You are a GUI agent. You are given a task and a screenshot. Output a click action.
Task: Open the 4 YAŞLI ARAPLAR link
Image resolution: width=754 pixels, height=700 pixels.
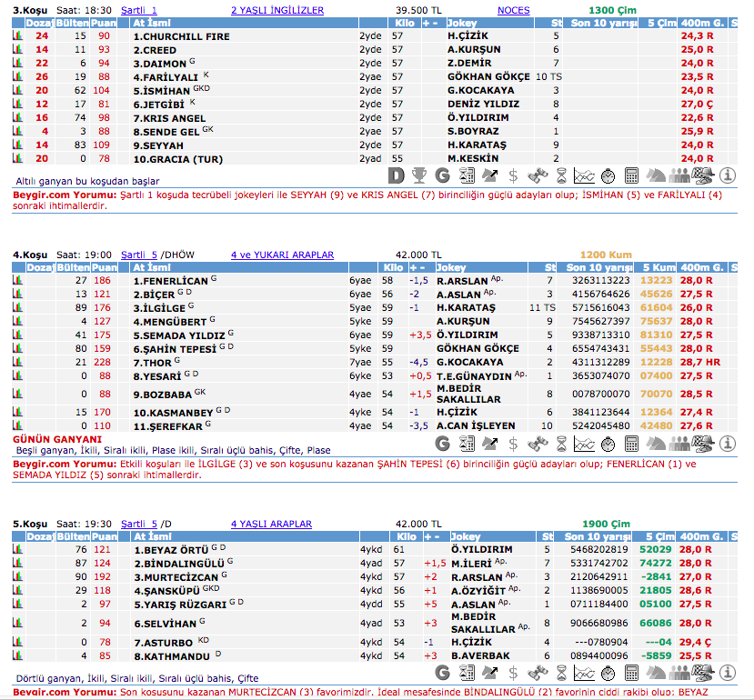pos(271,524)
